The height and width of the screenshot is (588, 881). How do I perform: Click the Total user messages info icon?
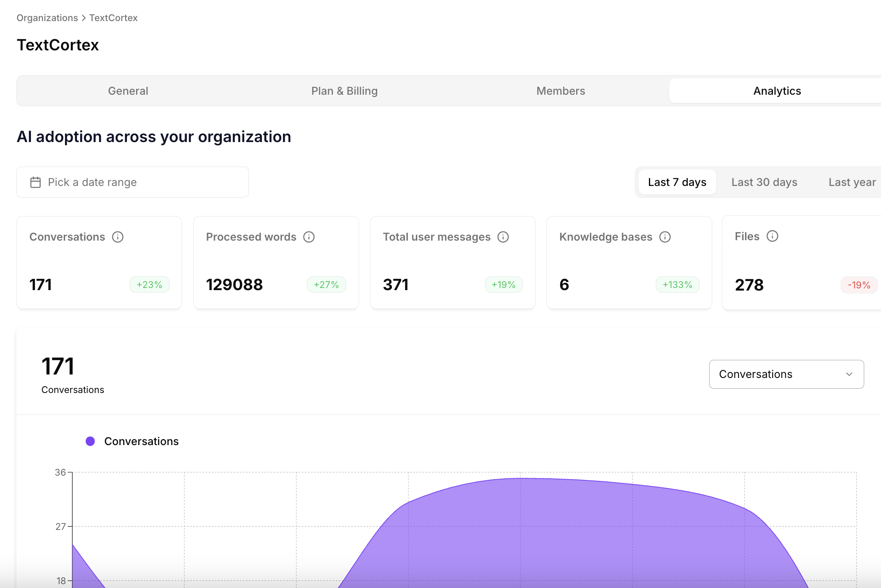[503, 237]
